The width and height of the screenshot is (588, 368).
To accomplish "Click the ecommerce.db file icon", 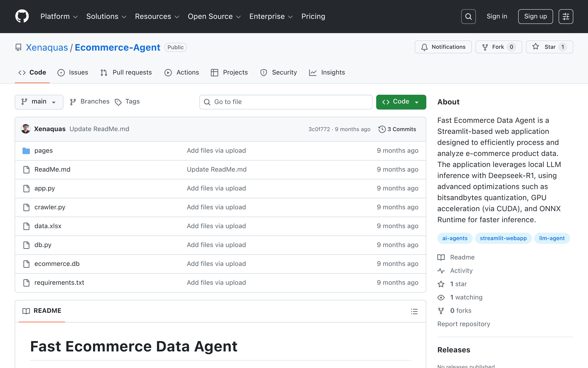I will [x=26, y=264].
